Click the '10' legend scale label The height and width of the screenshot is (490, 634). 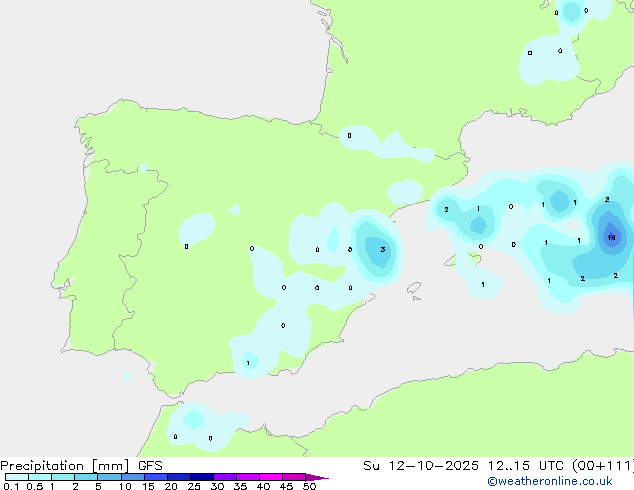click(125, 486)
